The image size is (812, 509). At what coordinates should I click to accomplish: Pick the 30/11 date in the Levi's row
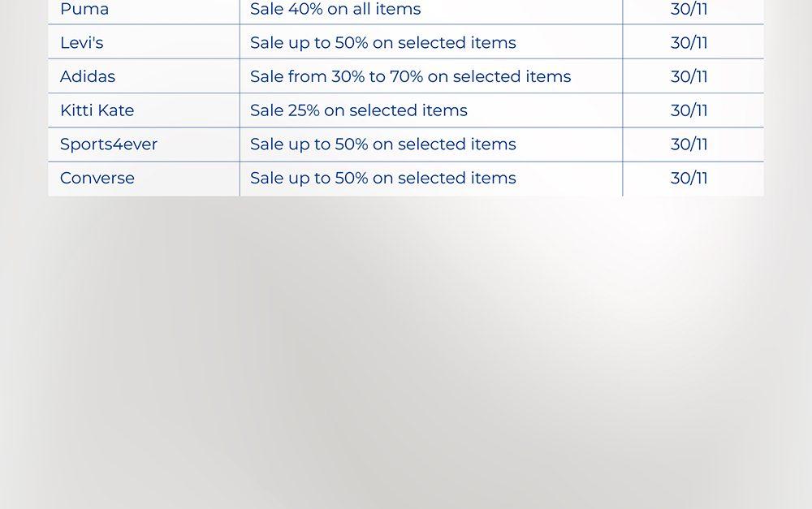689,43
